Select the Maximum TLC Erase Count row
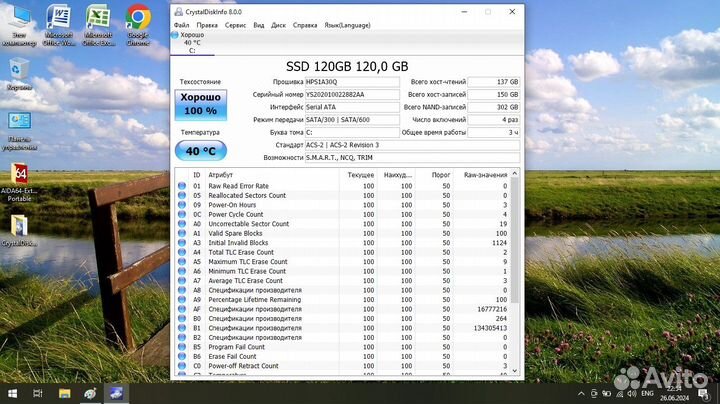Screen dimensions: 720x404 pos(343,262)
